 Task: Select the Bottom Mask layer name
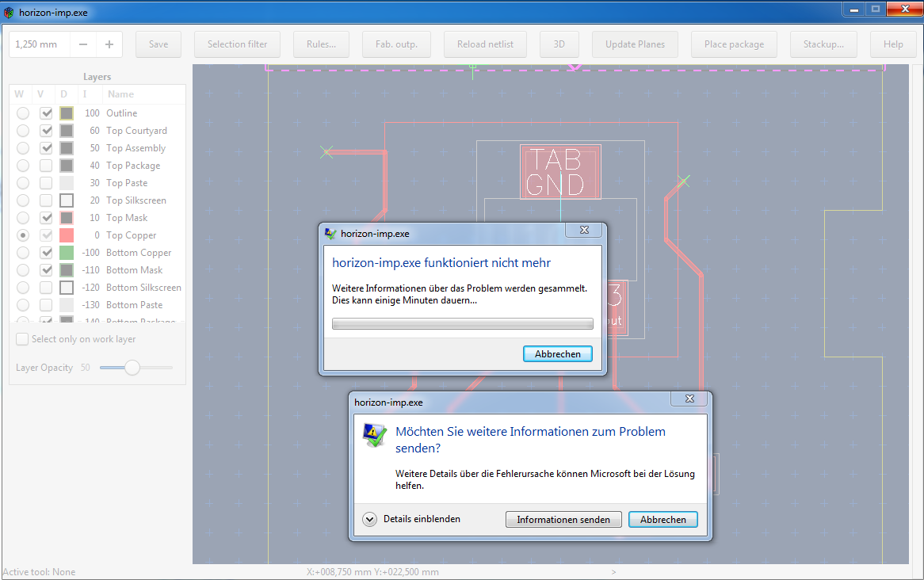135,270
